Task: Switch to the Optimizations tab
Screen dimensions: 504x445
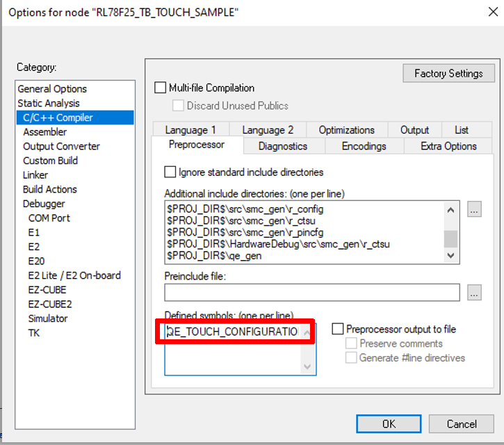Action: (x=346, y=130)
